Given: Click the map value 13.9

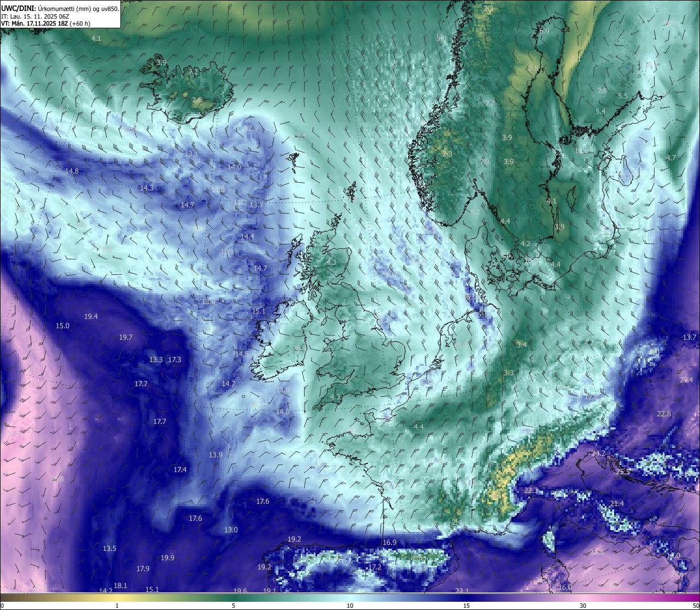Looking at the screenshot, I should [x=215, y=455].
